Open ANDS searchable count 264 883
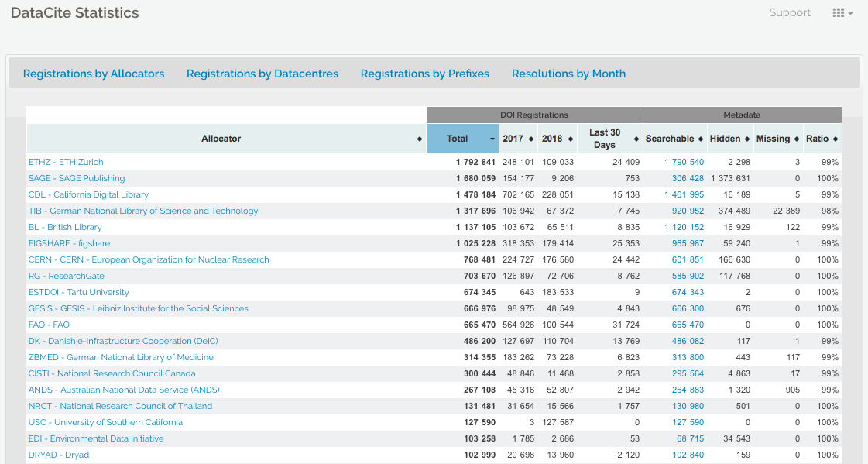The width and height of the screenshot is (868, 464). pyautogui.click(x=688, y=390)
